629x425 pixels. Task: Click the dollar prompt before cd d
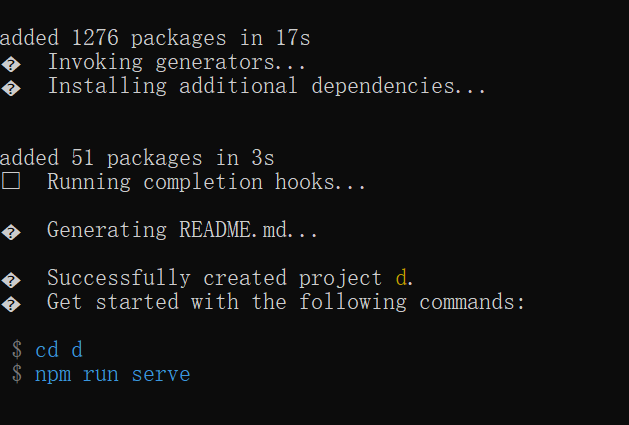(17, 349)
